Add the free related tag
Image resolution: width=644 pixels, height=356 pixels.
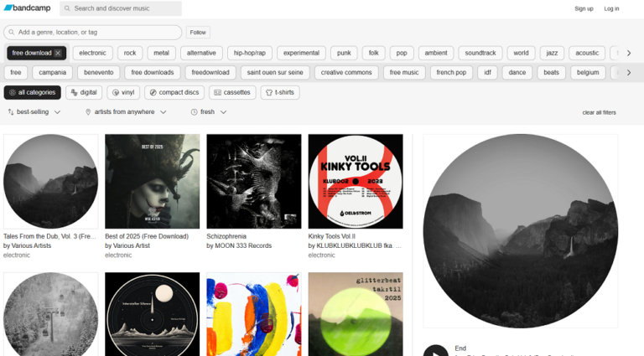pyautogui.click(x=16, y=73)
